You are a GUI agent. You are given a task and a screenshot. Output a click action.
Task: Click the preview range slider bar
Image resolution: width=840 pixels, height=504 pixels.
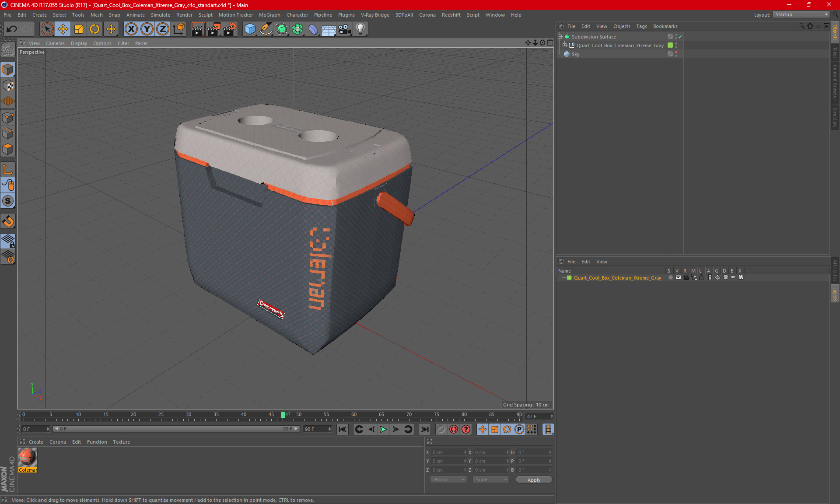(x=176, y=429)
